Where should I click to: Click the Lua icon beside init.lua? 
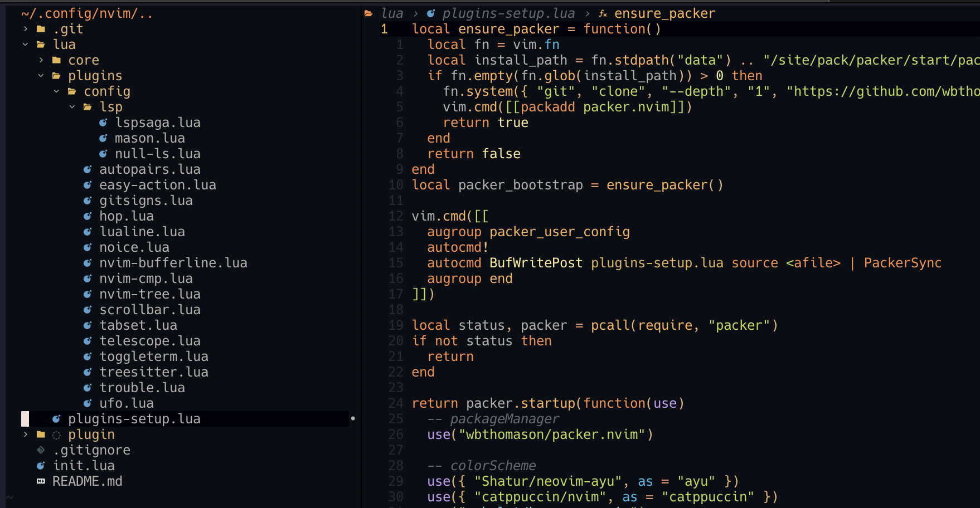[x=41, y=466]
